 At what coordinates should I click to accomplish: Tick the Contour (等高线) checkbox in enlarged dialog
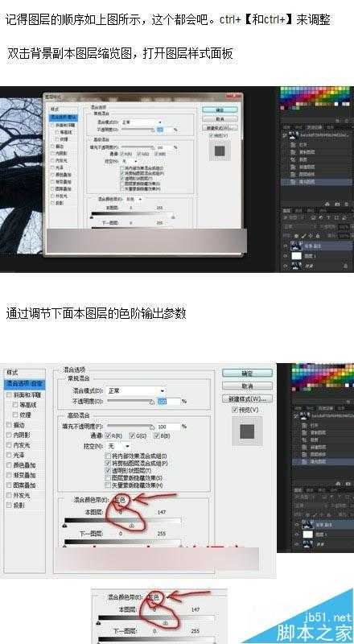tap(15, 405)
